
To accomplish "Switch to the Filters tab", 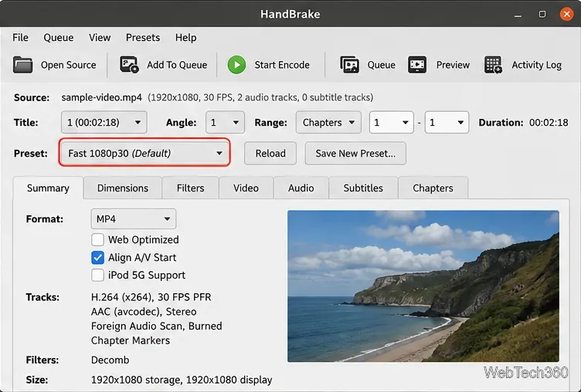I will (x=191, y=188).
